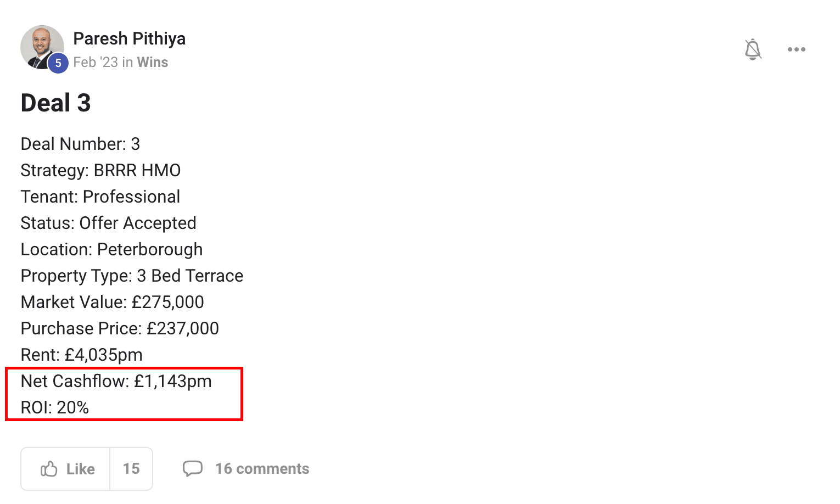Viewport: 840px width, 504px height.
Task: Click the level 5 badge on avatar
Action: [58, 63]
